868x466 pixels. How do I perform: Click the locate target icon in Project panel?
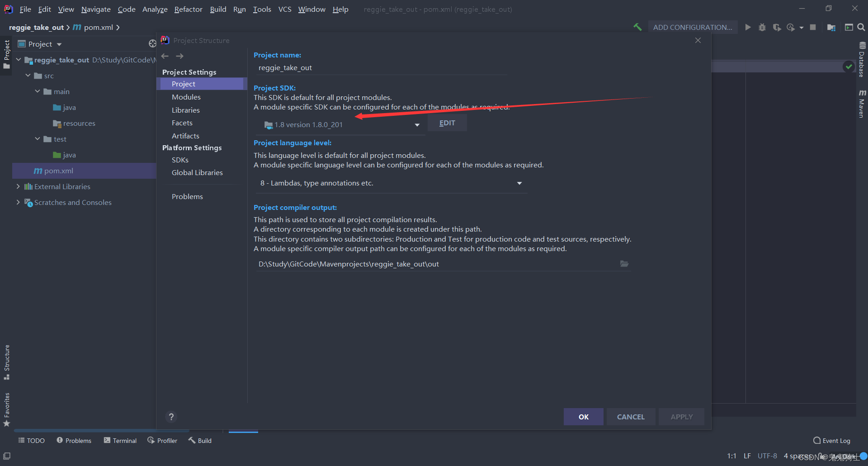[x=152, y=43]
